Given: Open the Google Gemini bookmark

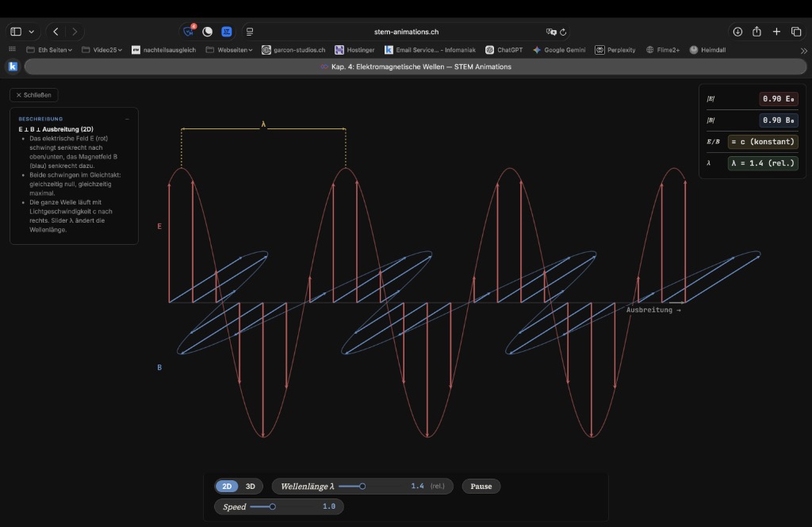Looking at the screenshot, I should coord(559,50).
